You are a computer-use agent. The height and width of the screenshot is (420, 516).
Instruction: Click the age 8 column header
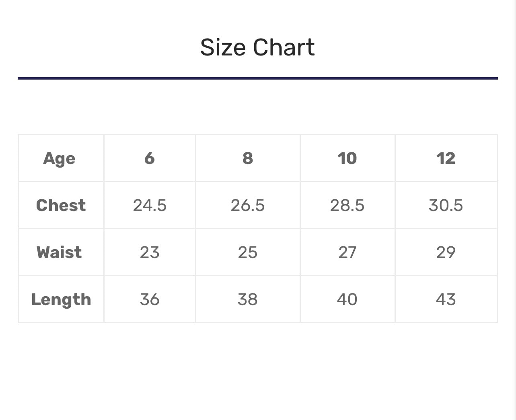pos(247,158)
